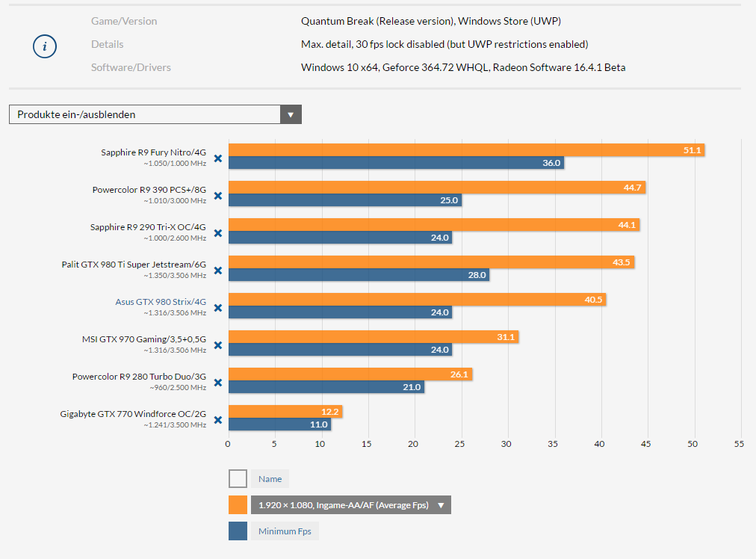This screenshot has height=559, width=756.
Task: Click the orange 12.2 average fps bar
Action: coord(285,412)
